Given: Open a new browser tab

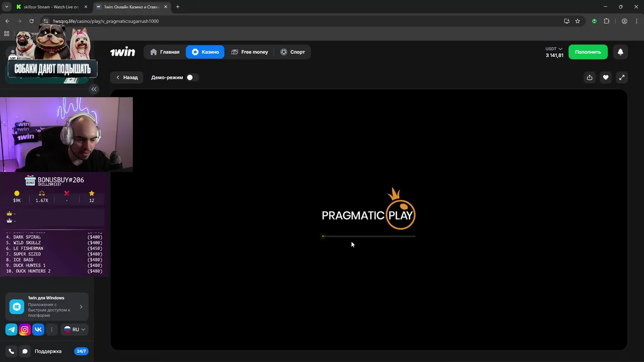Looking at the screenshot, I should (x=178, y=7).
